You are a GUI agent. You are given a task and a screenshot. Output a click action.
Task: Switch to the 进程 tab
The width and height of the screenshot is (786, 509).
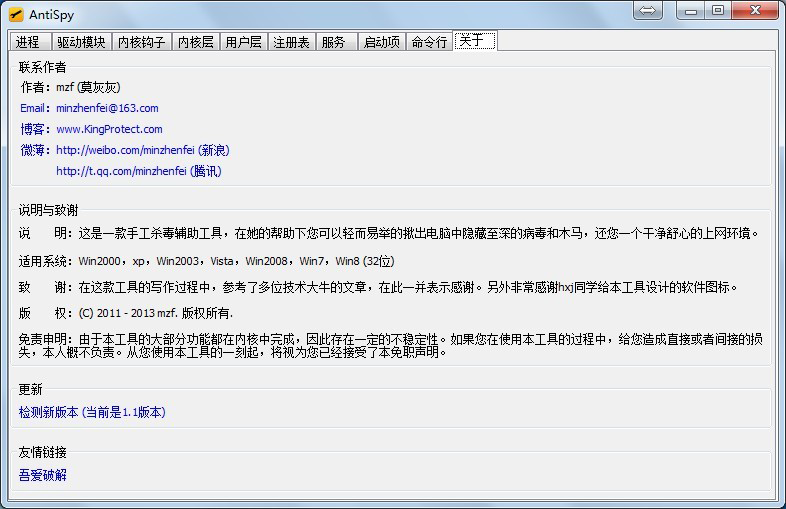click(x=28, y=42)
